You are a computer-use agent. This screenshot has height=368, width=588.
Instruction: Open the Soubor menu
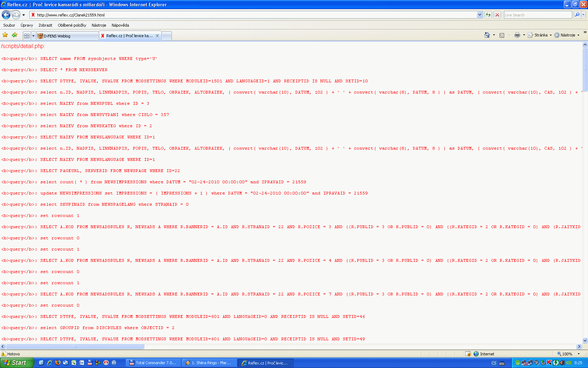pos(9,25)
